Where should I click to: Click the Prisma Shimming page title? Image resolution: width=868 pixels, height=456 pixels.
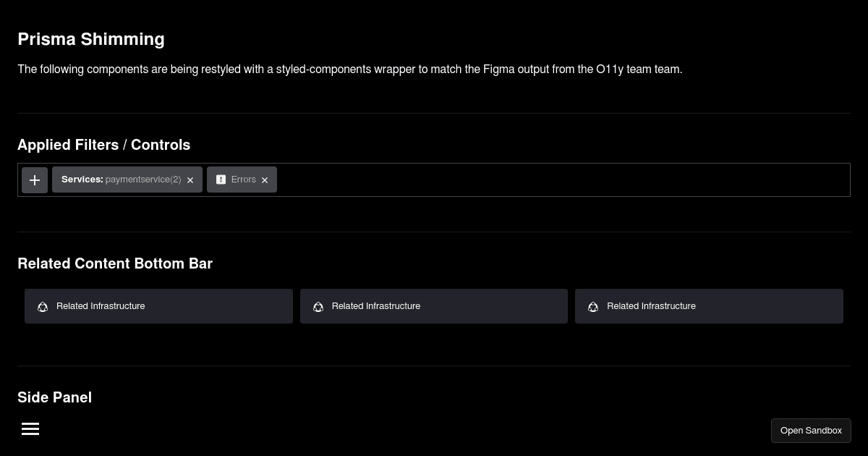(91, 39)
